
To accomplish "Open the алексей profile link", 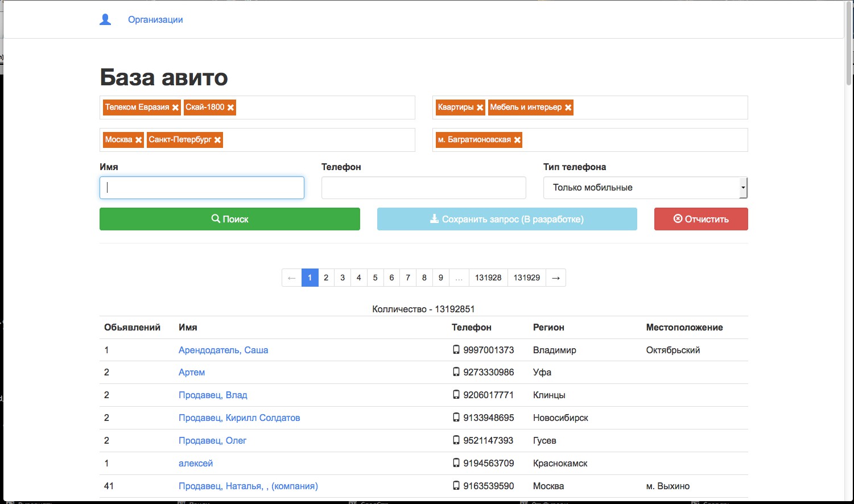I will pyautogui.click(x=196, y=463).
